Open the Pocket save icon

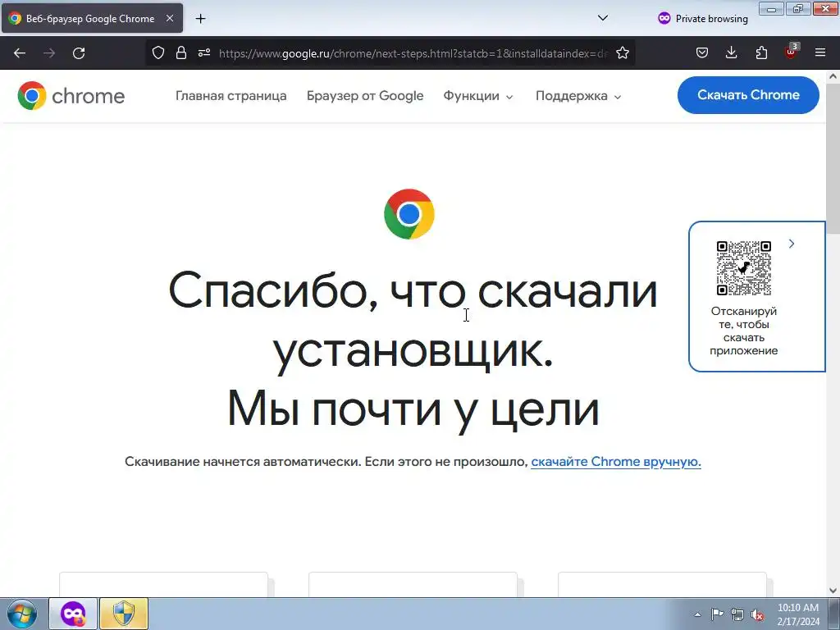tap(702, 52)
